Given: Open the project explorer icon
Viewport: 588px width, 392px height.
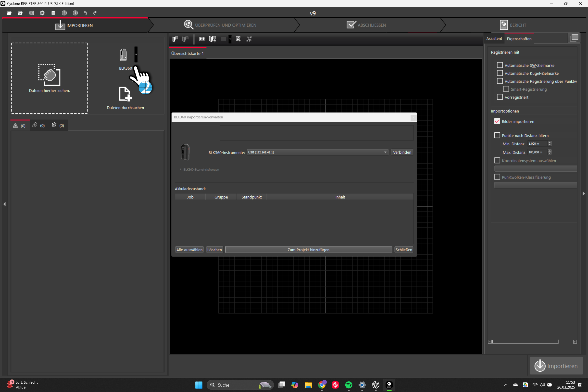Looking at the screenshot, I should pyautogui.click(x=31, y=13).
